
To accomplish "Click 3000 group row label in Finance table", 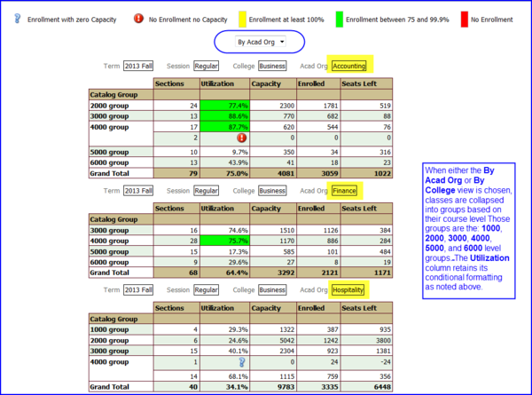I will coord(121,230).
